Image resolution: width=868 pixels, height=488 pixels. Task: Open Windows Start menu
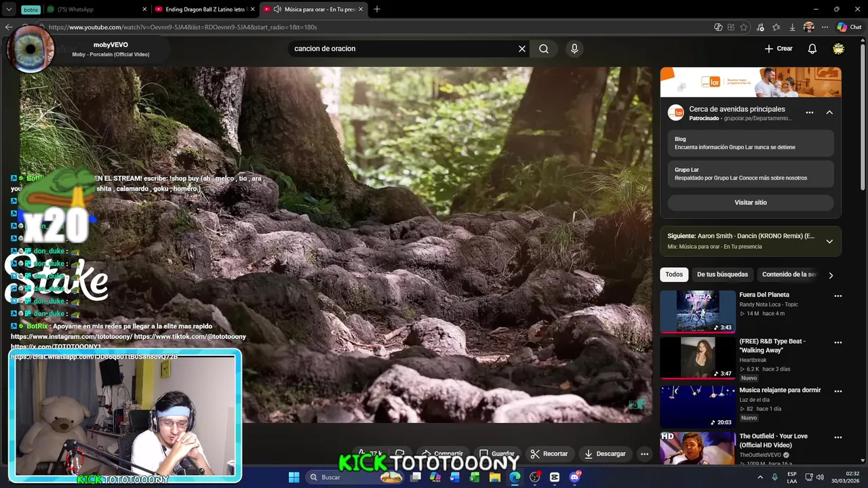click(x=294, y=477)
